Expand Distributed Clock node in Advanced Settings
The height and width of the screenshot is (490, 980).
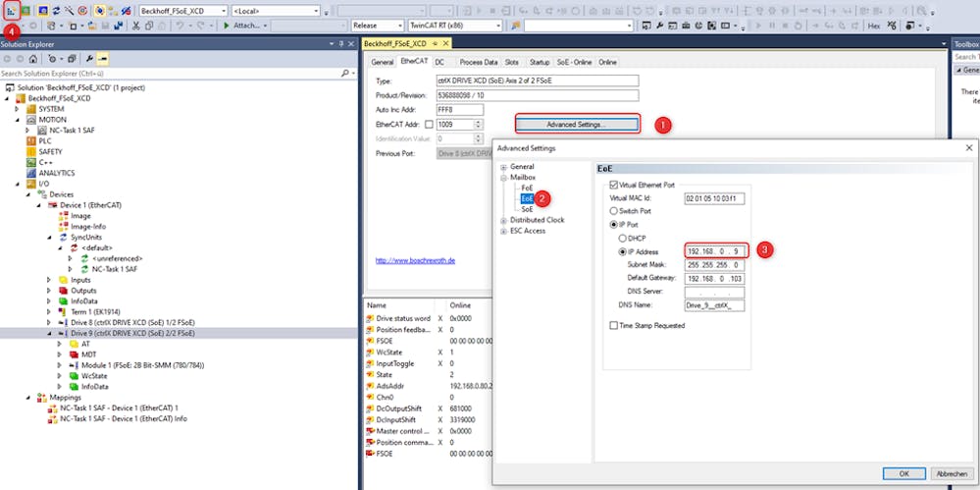503,220
